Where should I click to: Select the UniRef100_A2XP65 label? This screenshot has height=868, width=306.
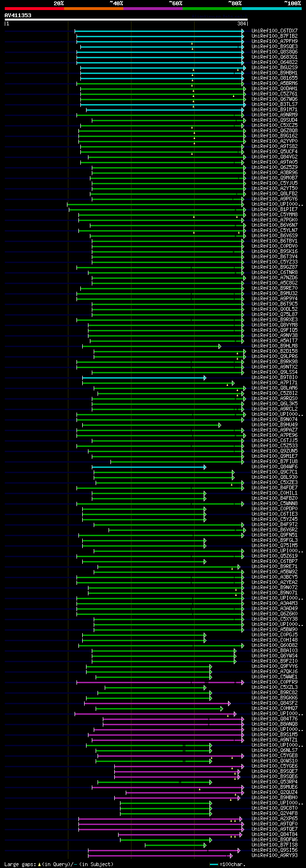pyautogui.click(x=274, y=819)
